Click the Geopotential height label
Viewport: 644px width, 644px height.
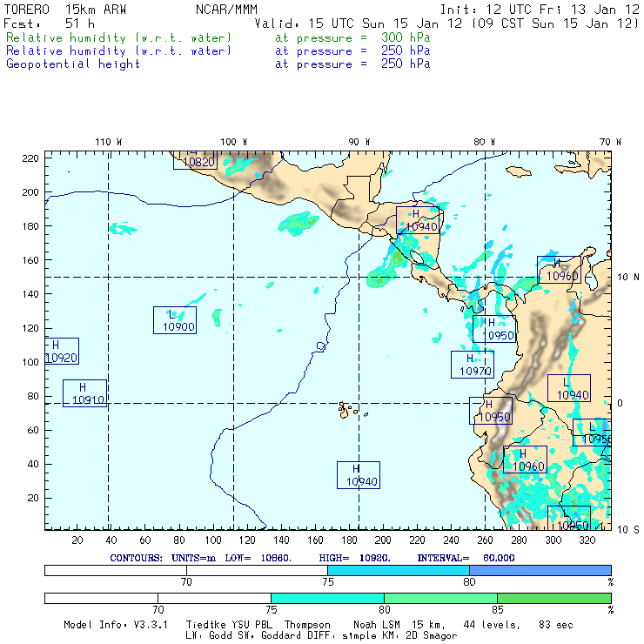[x=73, y=64]
